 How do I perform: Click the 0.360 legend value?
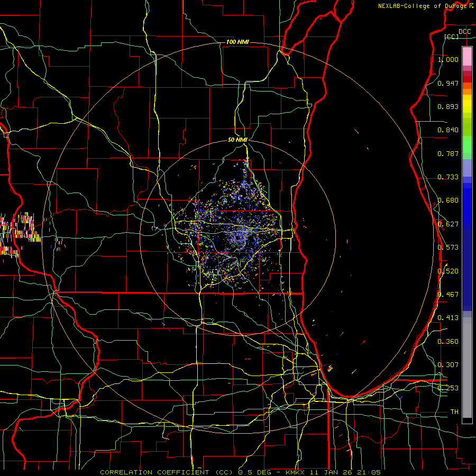coord(448,342)
